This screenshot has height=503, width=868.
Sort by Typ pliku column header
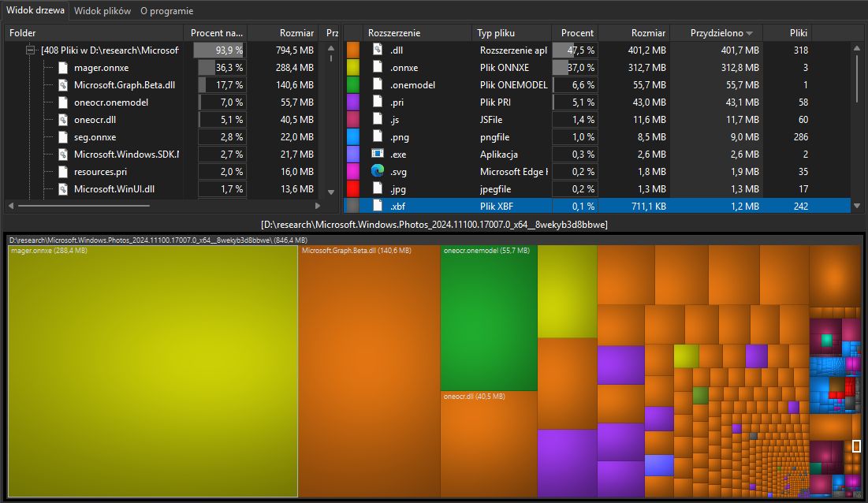pyautogui.click(x=512, y=33)
